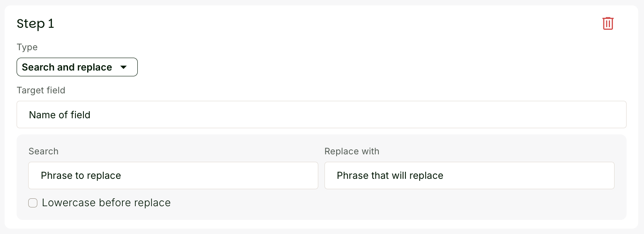Focus the "Name of field" target input
This screenshot has height=234, width=644.
[321, 115]
